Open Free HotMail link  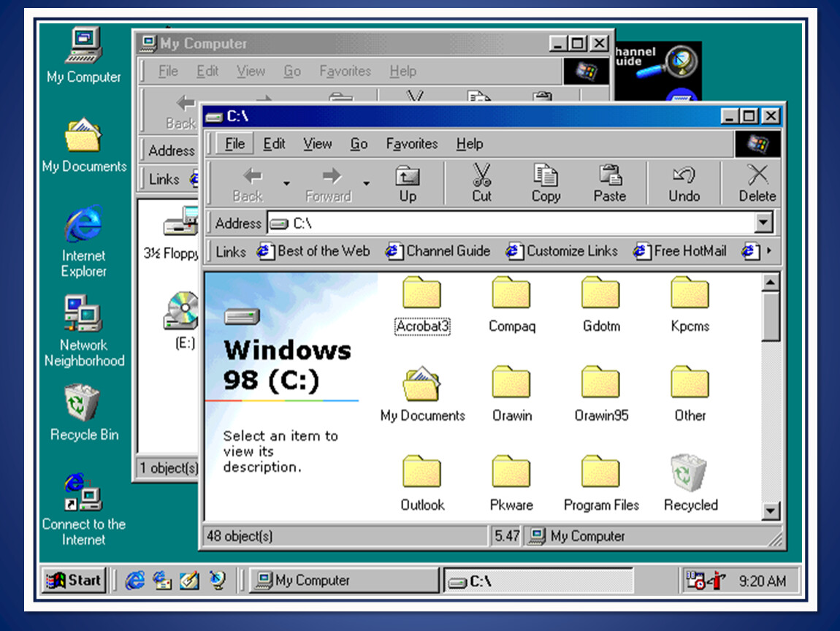pyautogui.click(x=680, y=251)
